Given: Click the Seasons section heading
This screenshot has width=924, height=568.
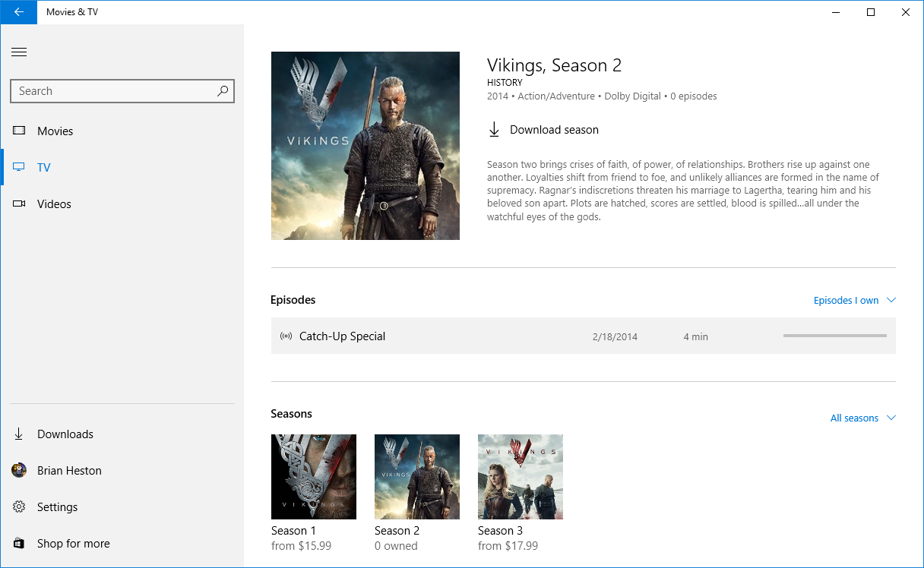Looking at the screenshot, I should click(x=292, y=414).
